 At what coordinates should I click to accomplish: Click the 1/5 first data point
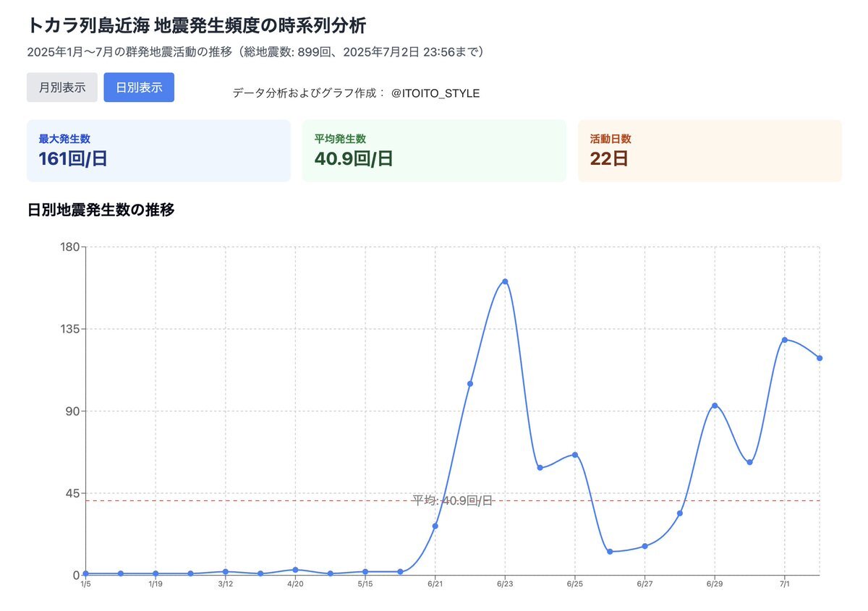pos(85,573)
